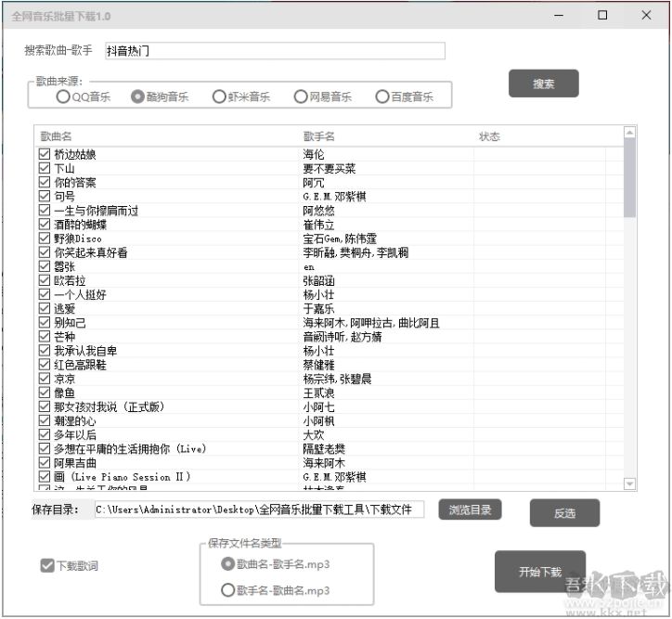Toggle checkbox for 你的答案
672x619 pixels.
click(45, 182)
